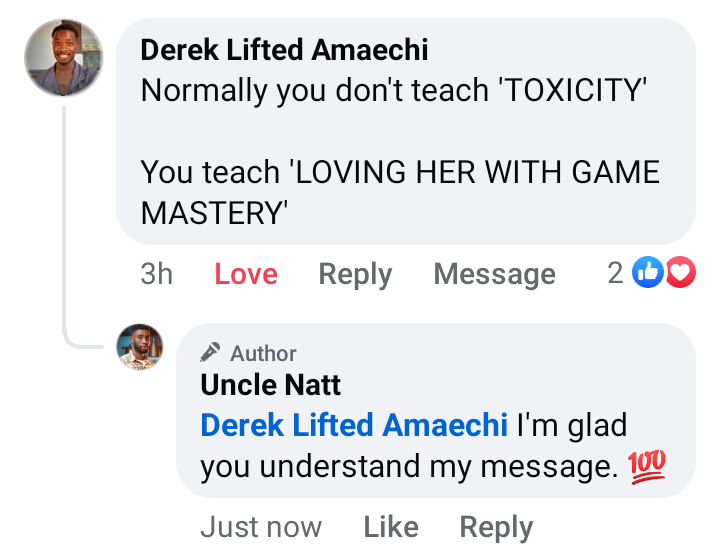
Task: Click the Just now timestamp
Action: coord(261,526)
